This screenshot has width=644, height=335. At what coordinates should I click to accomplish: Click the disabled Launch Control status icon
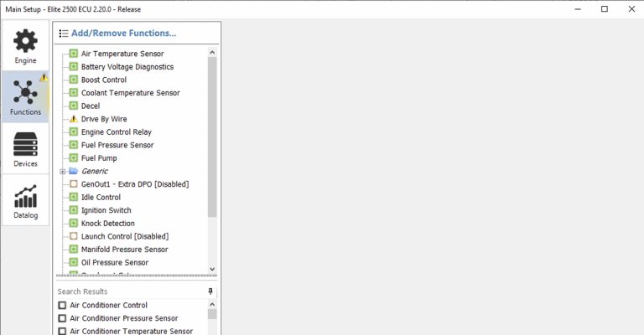(x=73, y=236)
